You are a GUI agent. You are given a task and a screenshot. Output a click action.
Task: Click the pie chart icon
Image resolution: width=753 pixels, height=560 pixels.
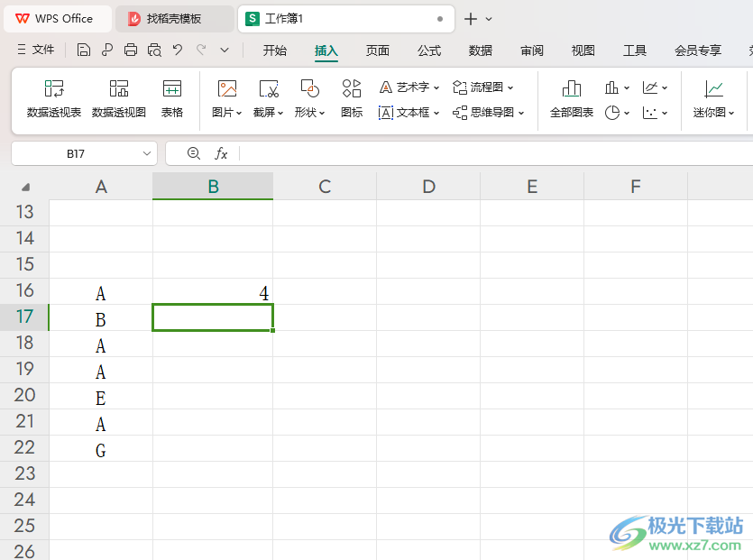612,113
